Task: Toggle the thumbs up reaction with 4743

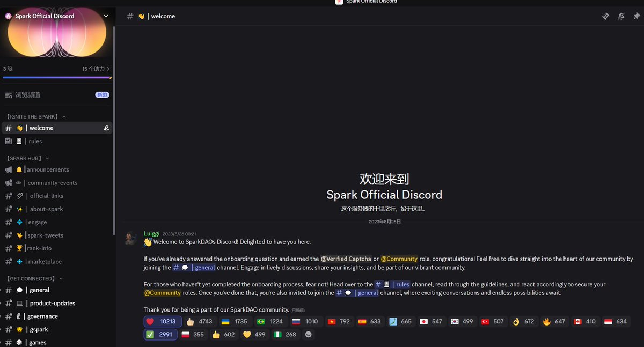Action: (x=199, y=322)
